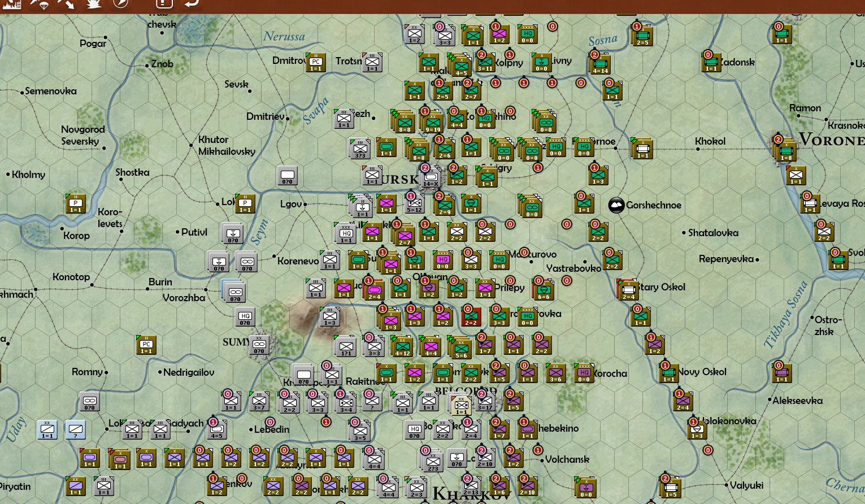This screenshot has width=865, height=504.
Task: Click the undo arrow in the top toolbar
Action: [192, 3]
